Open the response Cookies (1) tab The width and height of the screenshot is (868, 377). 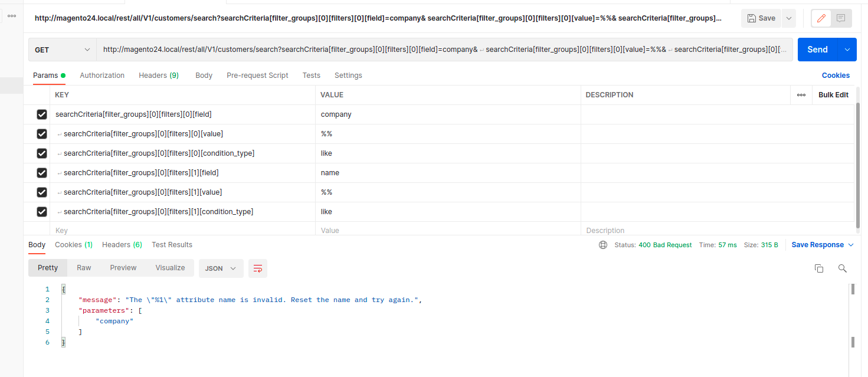point(74,245)
